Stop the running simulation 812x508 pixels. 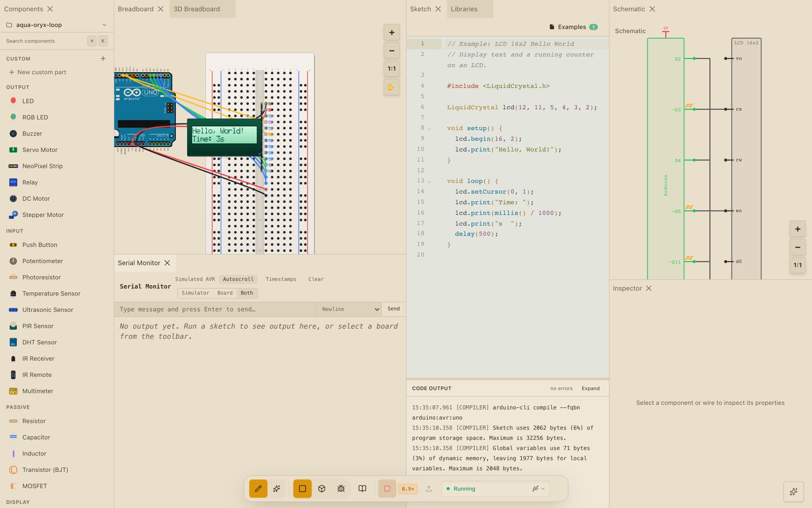pyautogui.click(x=387, y=488)
